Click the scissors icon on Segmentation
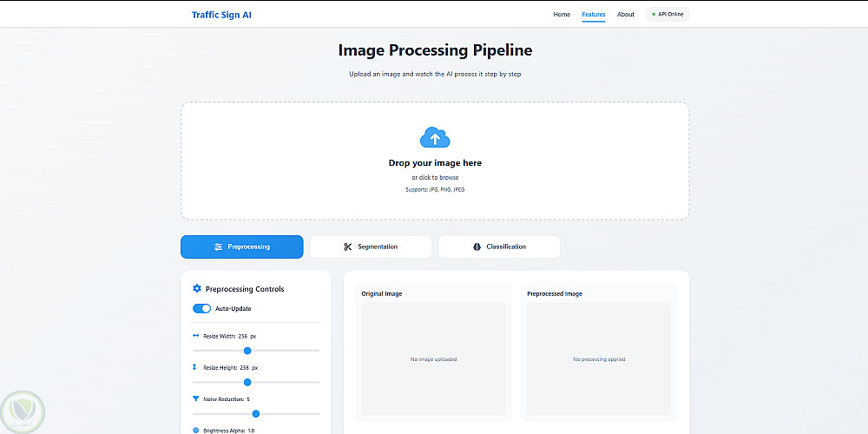Image resolution: width=868 pixels, height=434 pixels. click(347, 247)
